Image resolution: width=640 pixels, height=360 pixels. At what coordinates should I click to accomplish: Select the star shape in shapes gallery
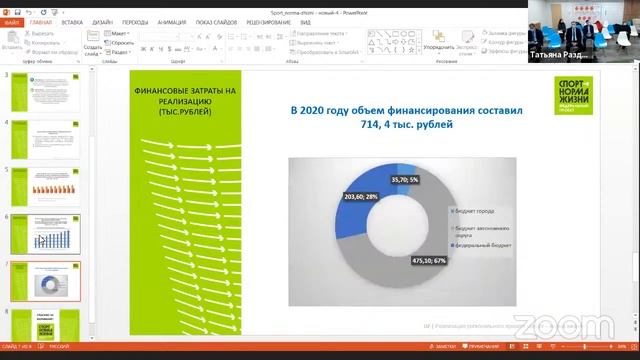click(x=411, y=50)
